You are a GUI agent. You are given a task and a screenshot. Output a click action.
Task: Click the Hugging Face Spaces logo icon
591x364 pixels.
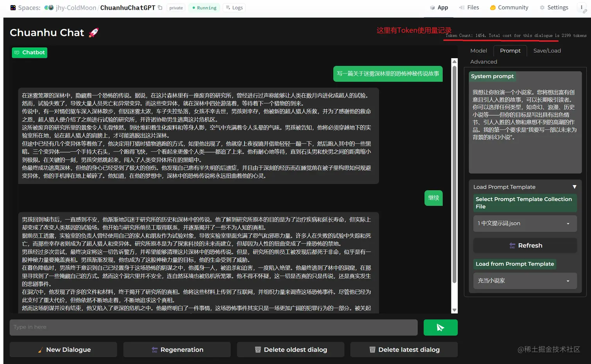[x=13, y=8]
